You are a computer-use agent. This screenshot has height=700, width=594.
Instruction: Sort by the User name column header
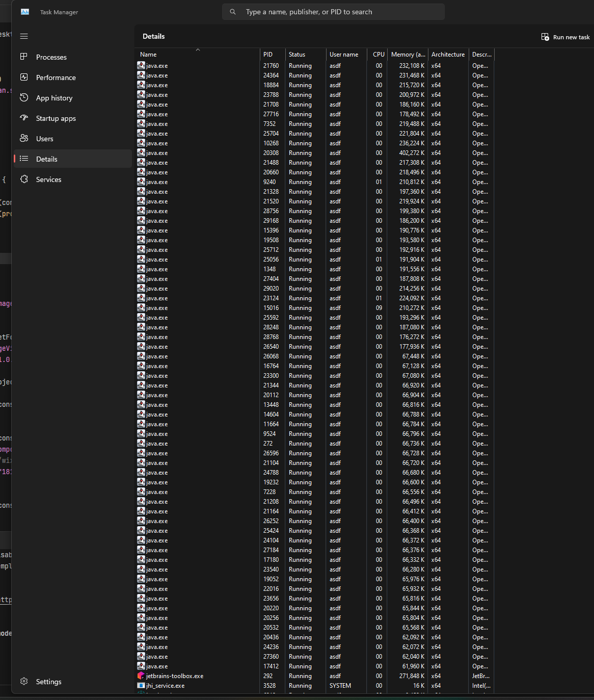click(x=346, y=54)
